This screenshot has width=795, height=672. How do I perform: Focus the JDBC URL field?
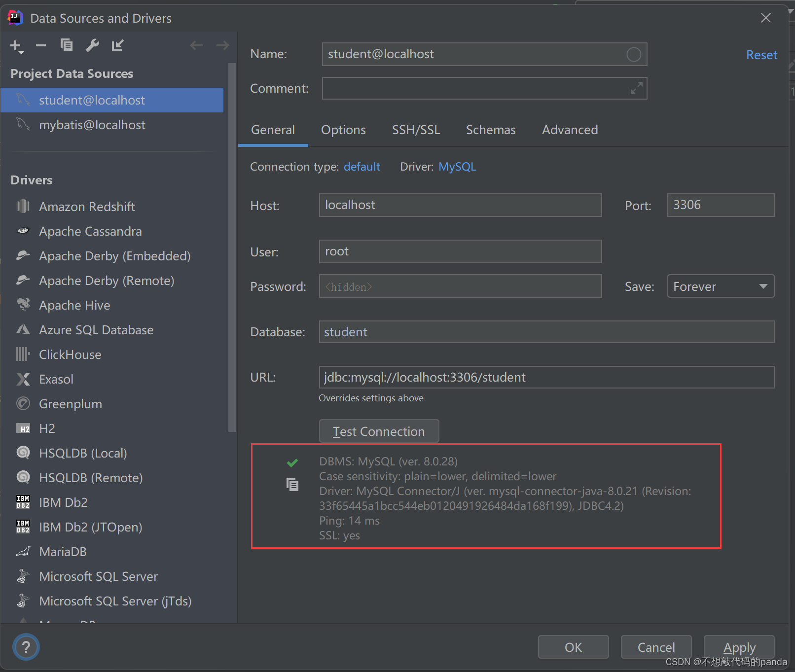click(x=546, y=377)
